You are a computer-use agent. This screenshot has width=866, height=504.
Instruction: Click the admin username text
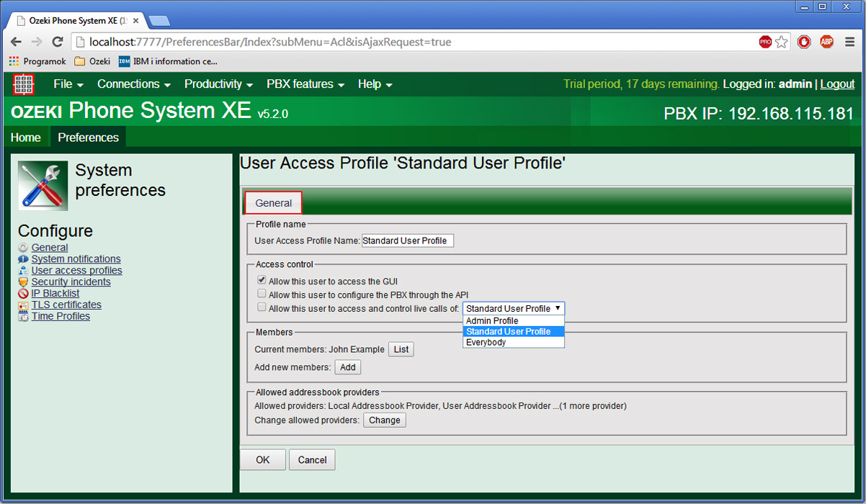(795, 84)
